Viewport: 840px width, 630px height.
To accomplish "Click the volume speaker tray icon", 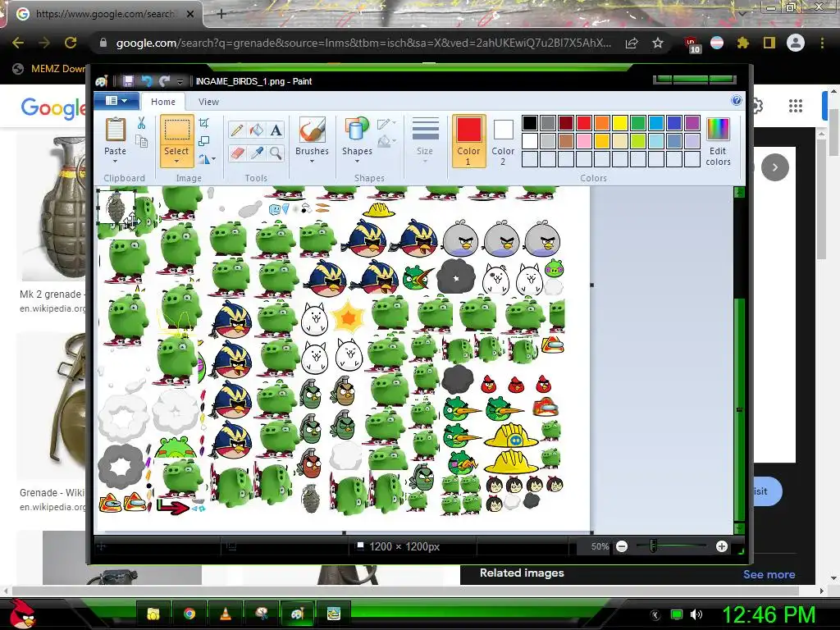I will tap(696, 614).
